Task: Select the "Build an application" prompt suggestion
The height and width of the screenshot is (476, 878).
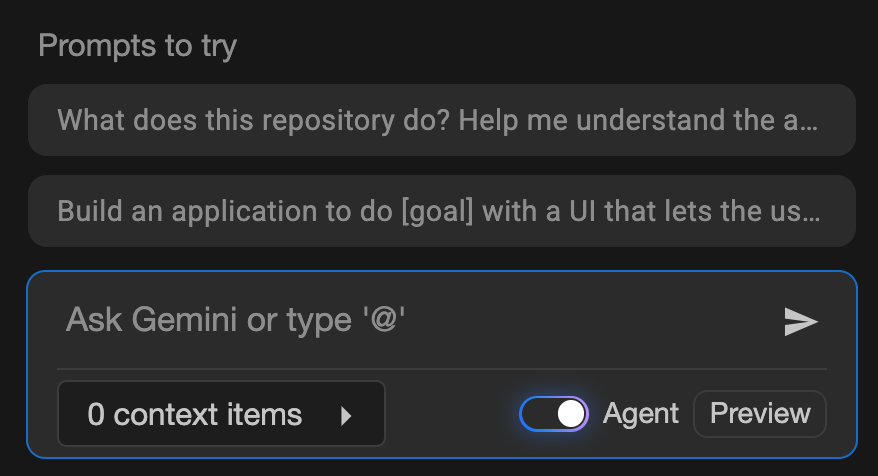Action: click(441, 211)
